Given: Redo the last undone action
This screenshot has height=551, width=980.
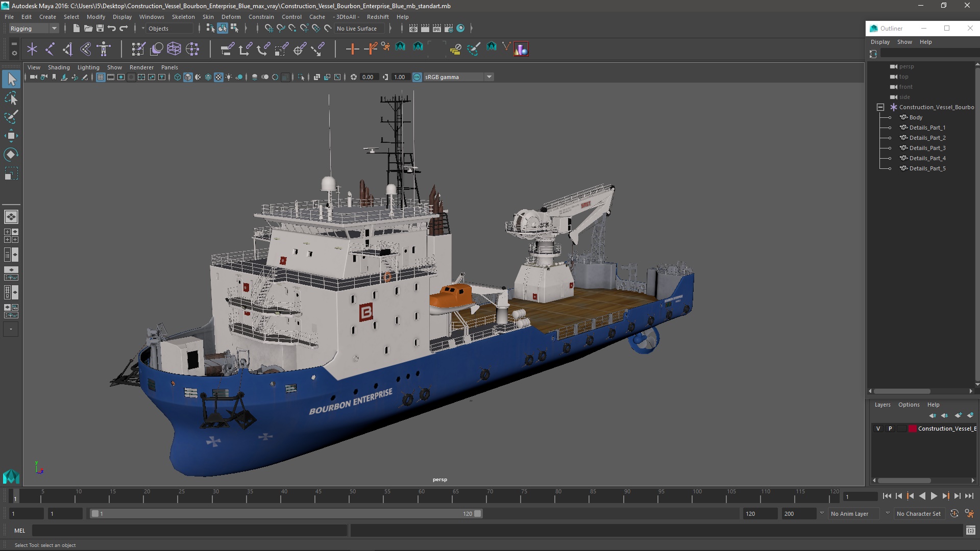Looking at the screenshot, I should (x=124, y=29).
